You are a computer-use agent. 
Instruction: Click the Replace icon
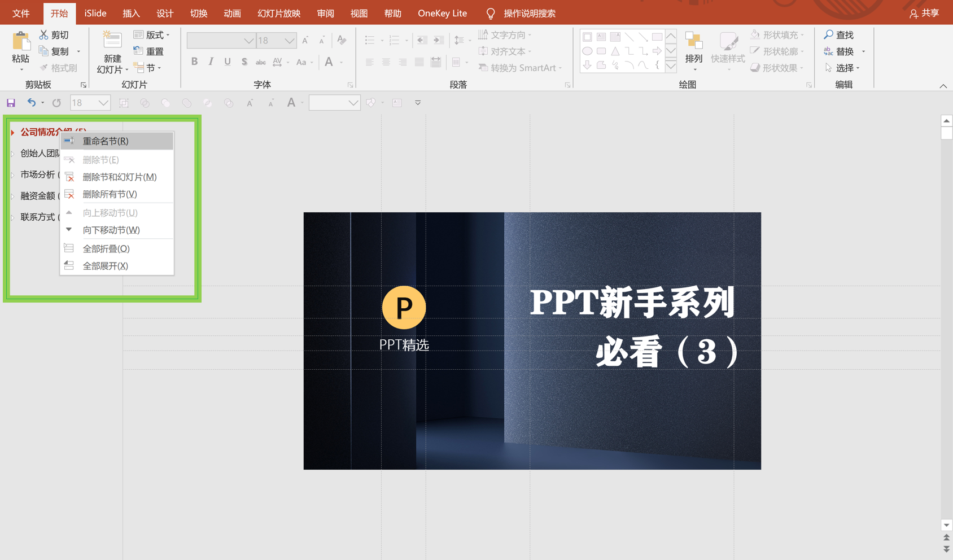click(828, 51)
